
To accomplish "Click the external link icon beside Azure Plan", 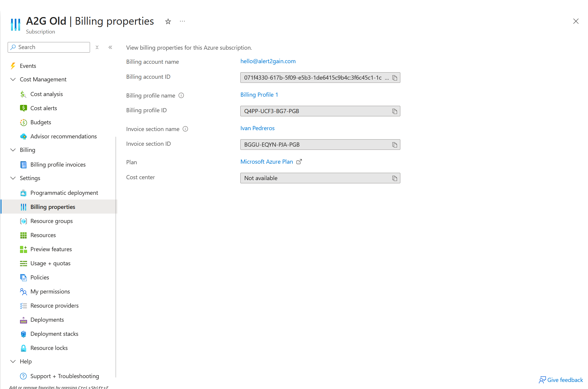I will 299,162.
